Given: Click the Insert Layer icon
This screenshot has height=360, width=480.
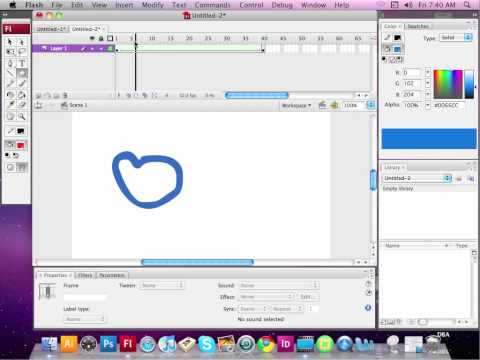Looking at the screenshot, I should 39,95.
